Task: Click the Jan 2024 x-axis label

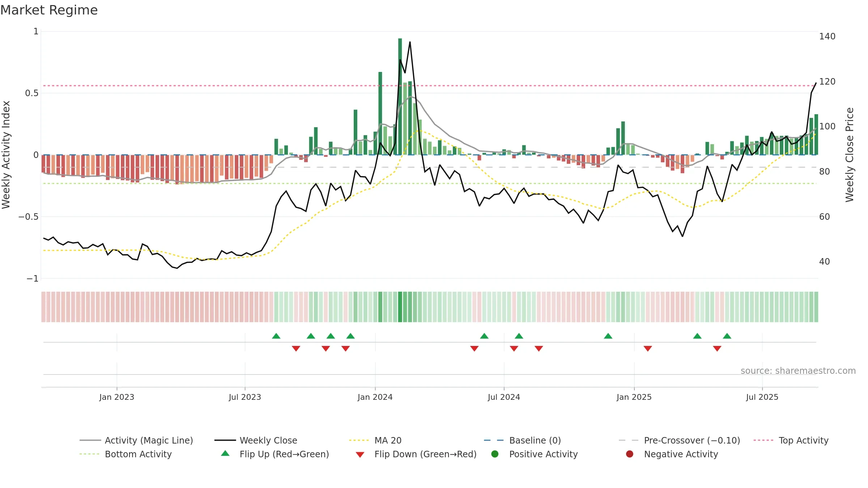Action: point(375,397)
